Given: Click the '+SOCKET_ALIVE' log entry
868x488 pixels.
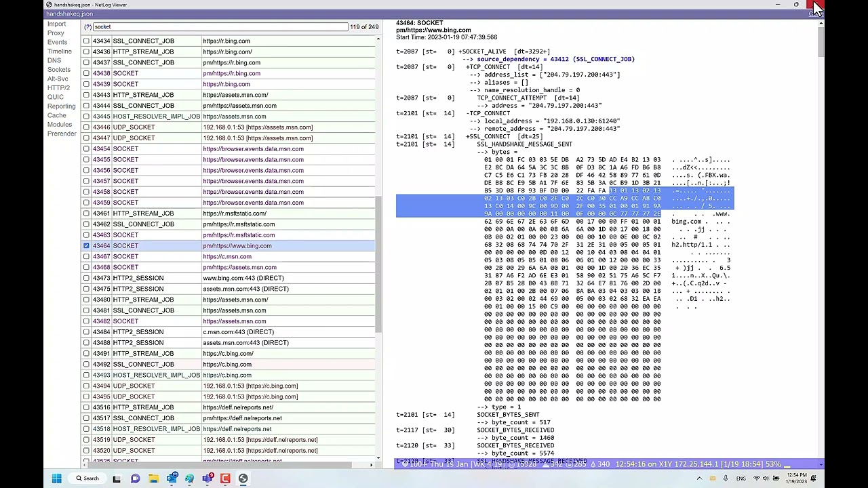Looking at the screenshot, I should [483, 52].
